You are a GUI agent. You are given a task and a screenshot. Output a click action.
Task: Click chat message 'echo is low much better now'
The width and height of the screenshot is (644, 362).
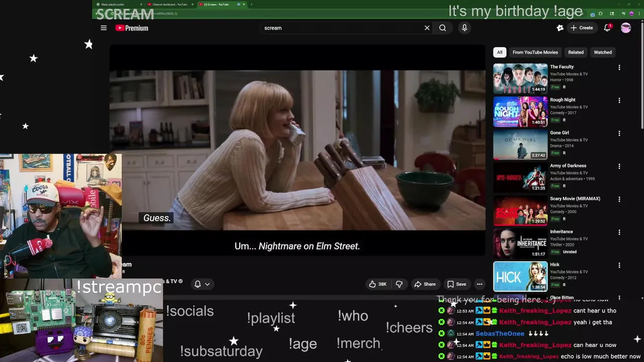[601, 356]
